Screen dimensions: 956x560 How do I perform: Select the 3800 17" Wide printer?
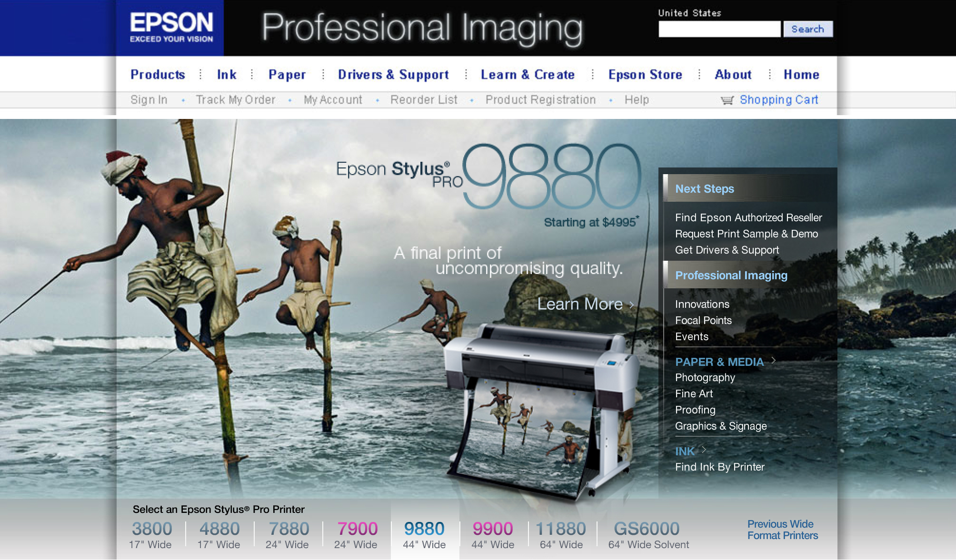(x=151, y=535)
